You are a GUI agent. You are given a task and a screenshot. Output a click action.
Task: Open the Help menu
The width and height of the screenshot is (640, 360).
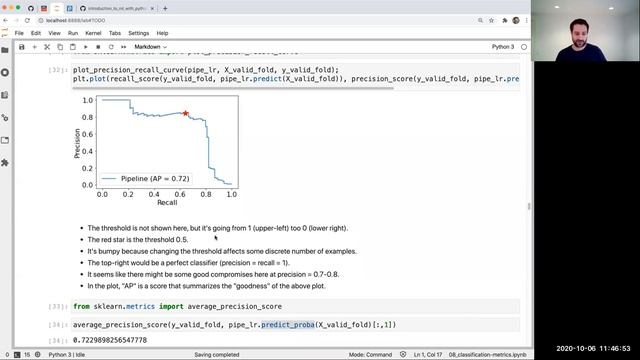click(162, 33)
